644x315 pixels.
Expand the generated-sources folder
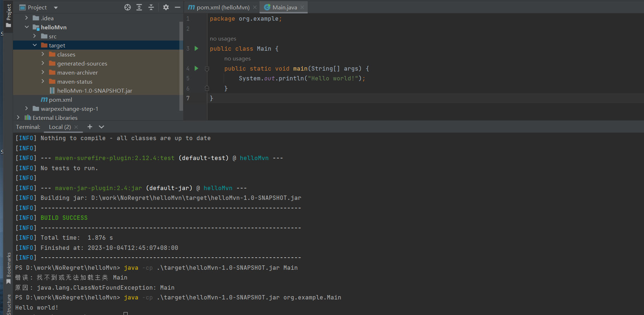[43, 63]
